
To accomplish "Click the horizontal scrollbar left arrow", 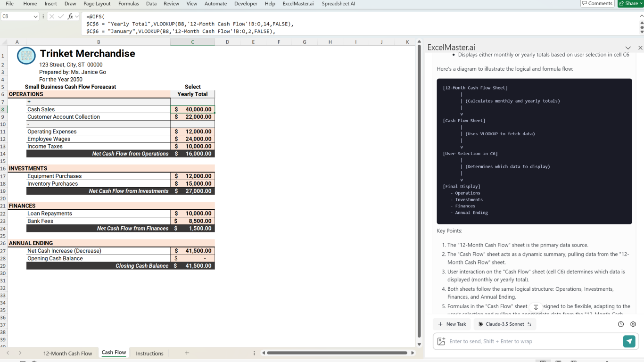I will point(264,353).
